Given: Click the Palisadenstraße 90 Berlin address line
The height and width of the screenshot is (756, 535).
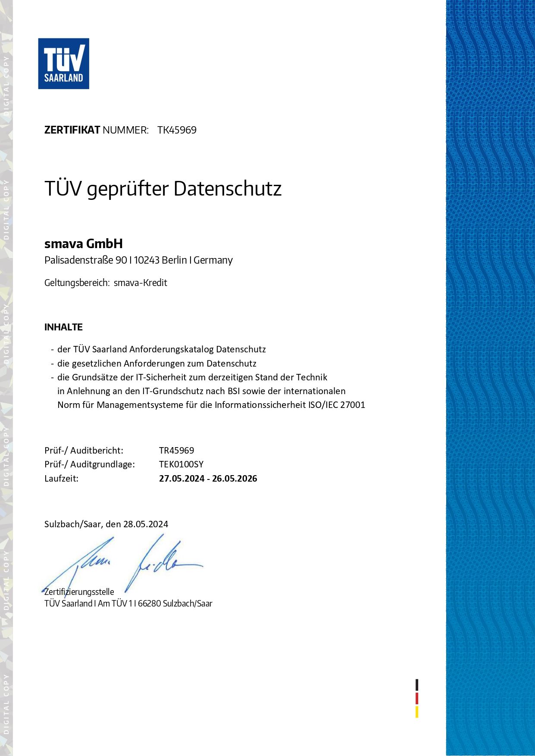Looking at the screenshot, I should (x=138, y=260).
